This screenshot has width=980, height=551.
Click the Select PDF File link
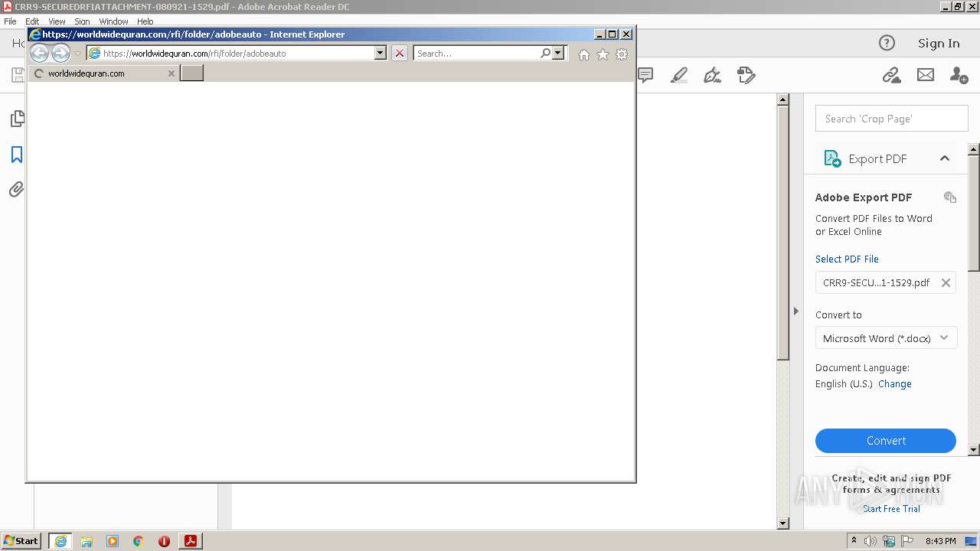point(847,259)
